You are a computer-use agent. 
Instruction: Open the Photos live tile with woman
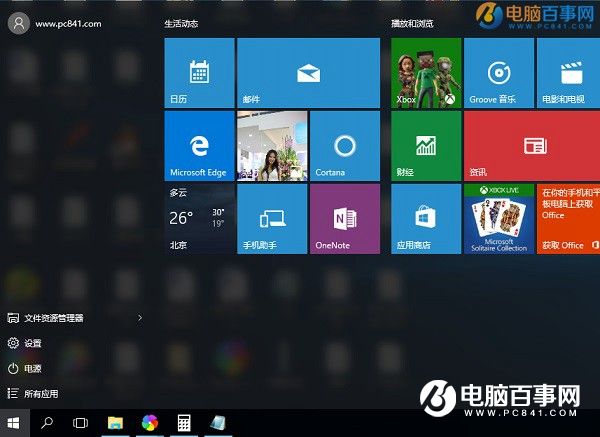(x=272, y=146)
